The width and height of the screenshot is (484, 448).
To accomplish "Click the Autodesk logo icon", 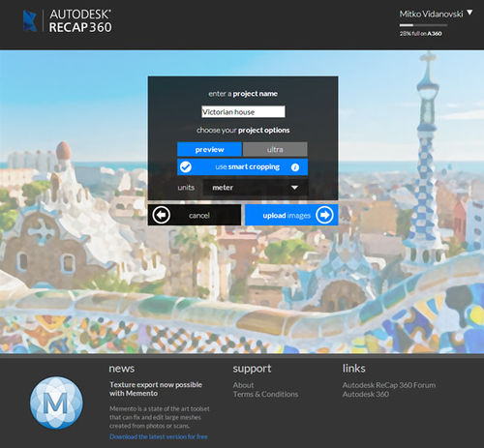I will [x=30, y=21].
